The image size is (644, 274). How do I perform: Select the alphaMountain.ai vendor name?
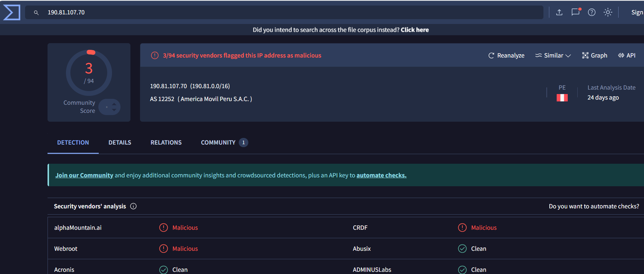tap(78, 228)
